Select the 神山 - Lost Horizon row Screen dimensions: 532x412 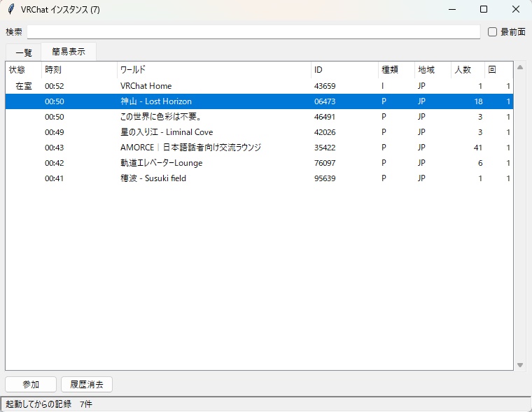[259, 101]
